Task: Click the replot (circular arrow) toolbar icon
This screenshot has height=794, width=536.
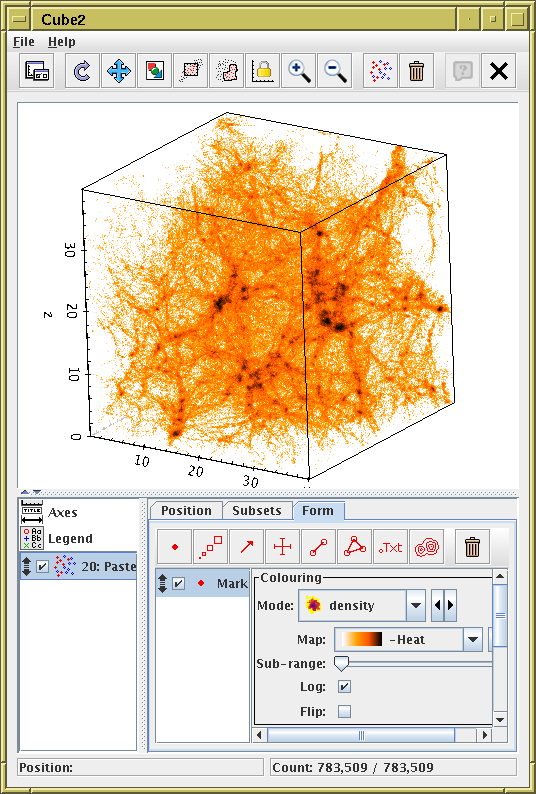Action: (82, 71)
